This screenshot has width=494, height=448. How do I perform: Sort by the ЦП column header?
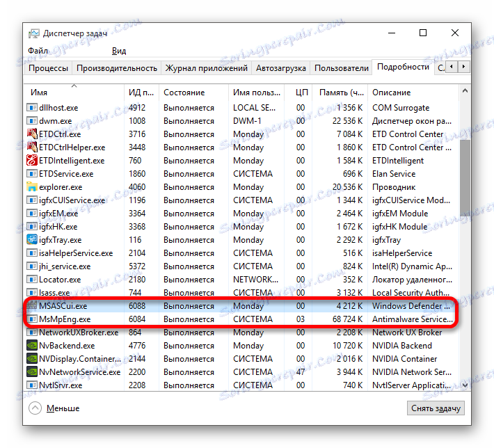298,92
